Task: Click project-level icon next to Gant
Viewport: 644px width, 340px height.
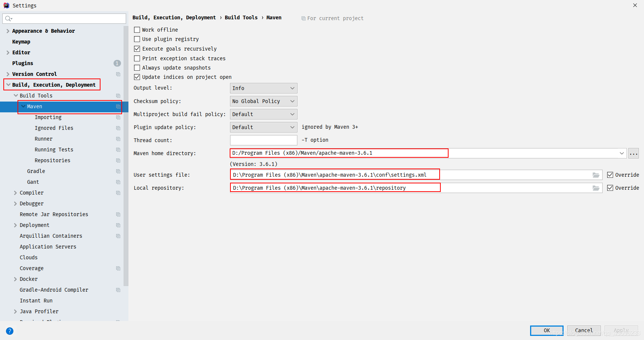Action: click(118, 182)
